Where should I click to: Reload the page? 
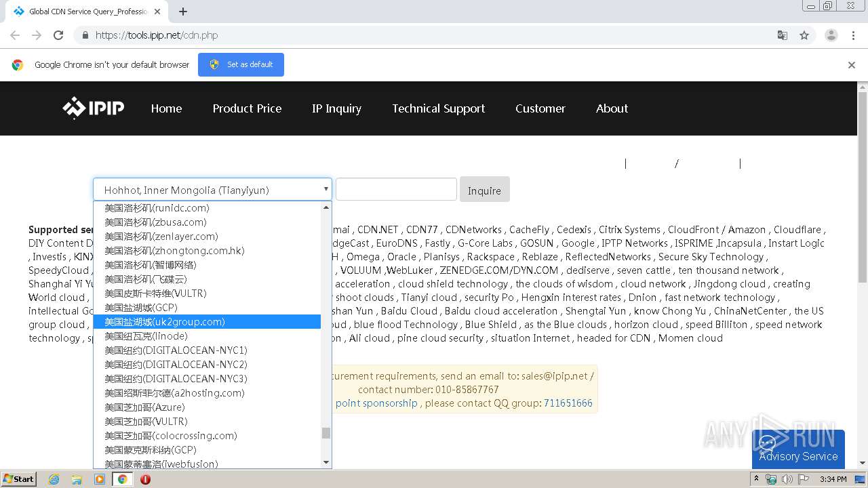(58, 35)
